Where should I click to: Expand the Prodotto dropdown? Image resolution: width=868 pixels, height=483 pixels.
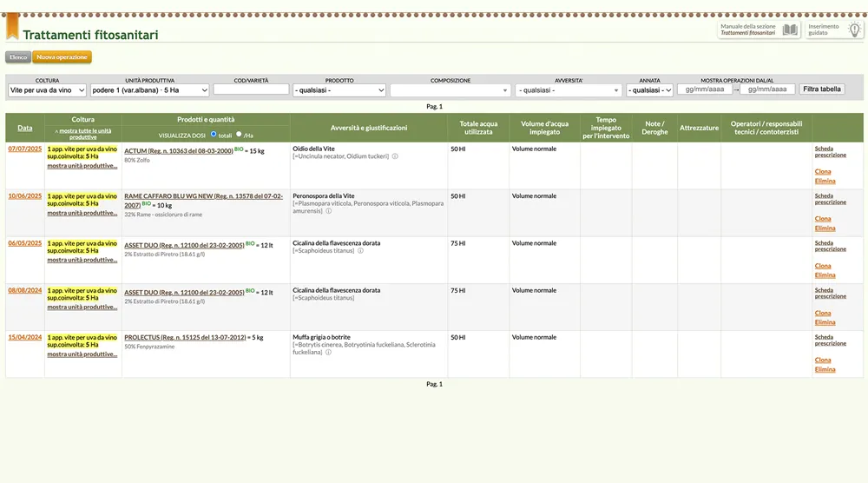339,90
